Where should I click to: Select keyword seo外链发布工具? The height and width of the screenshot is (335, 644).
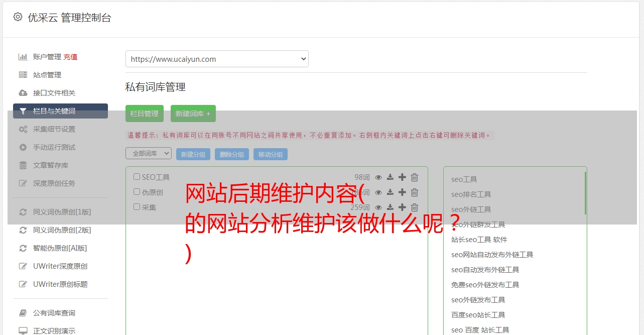pyautogui.click(x=478, y=300)
